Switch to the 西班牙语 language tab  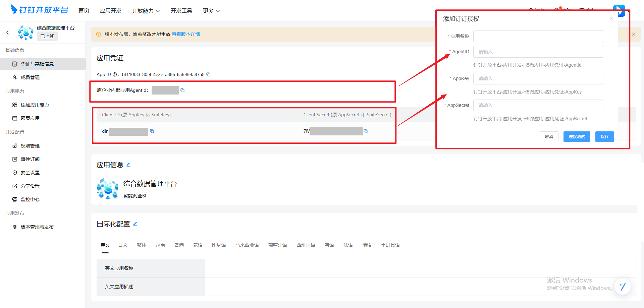[x=306, y=245]
